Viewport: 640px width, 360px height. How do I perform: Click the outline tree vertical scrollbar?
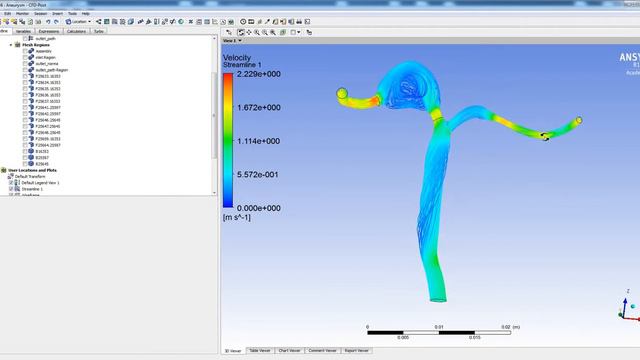click(214, 116)
